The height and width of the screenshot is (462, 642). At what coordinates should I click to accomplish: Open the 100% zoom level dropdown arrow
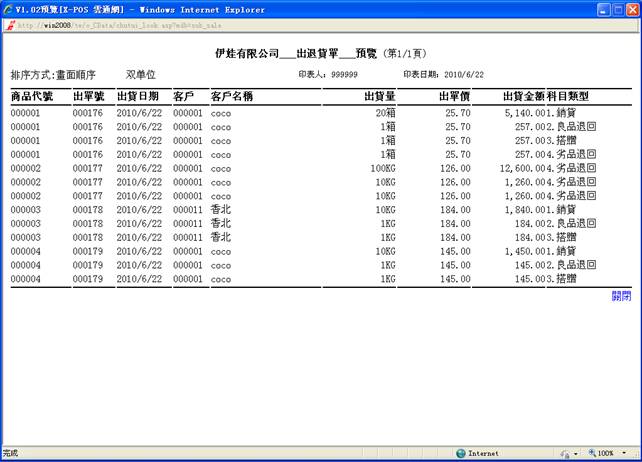[626, 453]
